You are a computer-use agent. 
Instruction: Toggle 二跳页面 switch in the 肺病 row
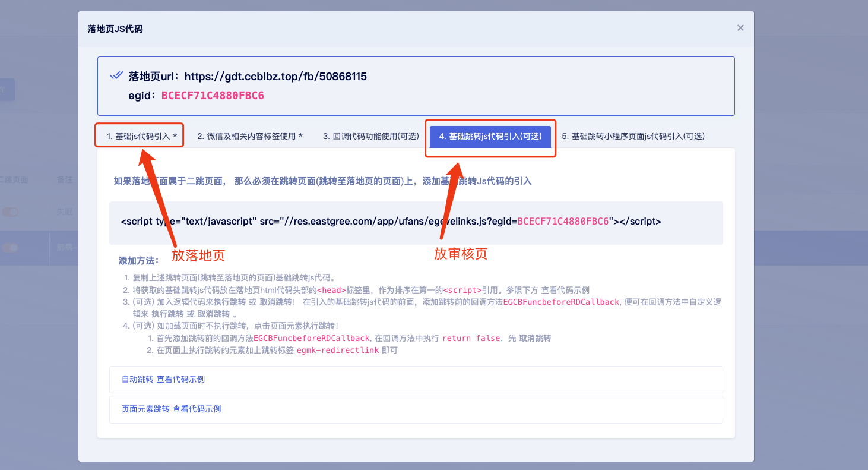(x=10, y=247)
